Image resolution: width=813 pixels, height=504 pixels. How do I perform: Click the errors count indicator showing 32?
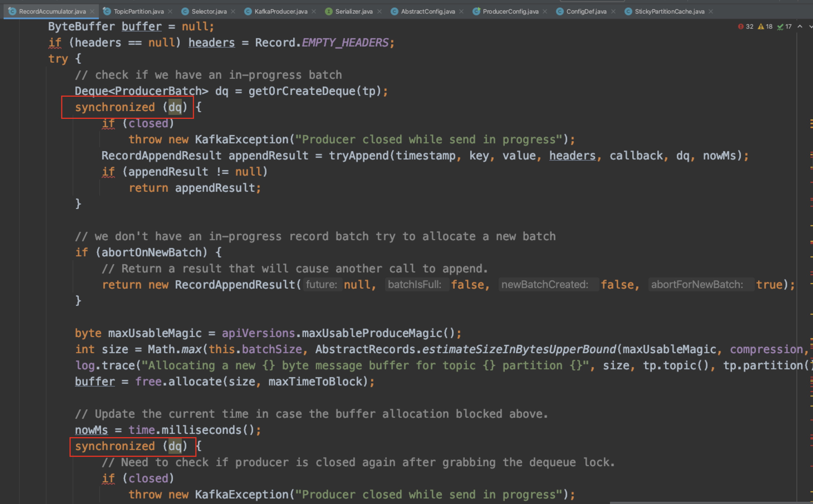746,27
